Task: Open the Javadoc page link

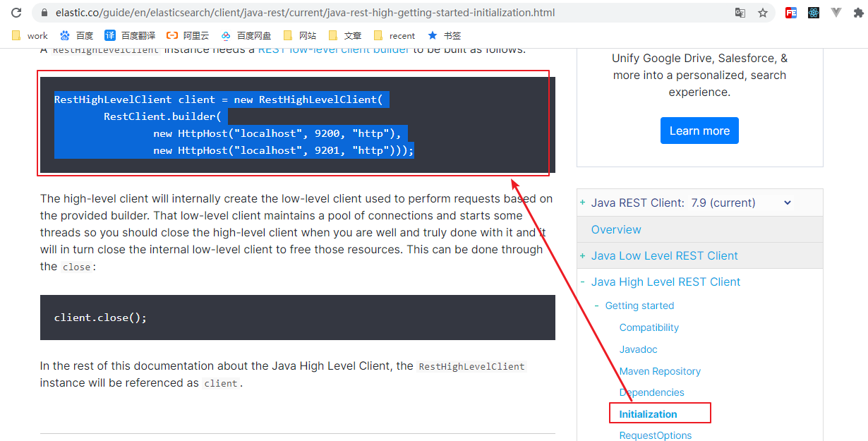Action: coord(638,349)
